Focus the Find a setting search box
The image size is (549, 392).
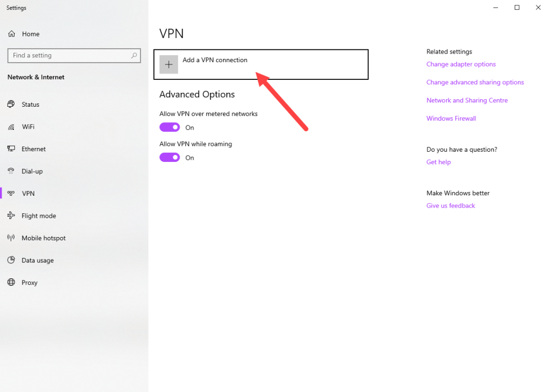pos(70,55)
